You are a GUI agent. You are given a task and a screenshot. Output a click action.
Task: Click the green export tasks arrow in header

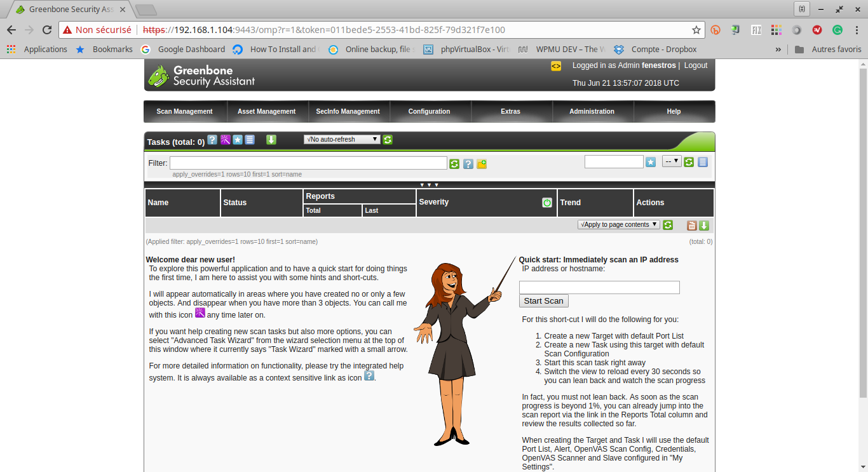[x=271, y=140]
